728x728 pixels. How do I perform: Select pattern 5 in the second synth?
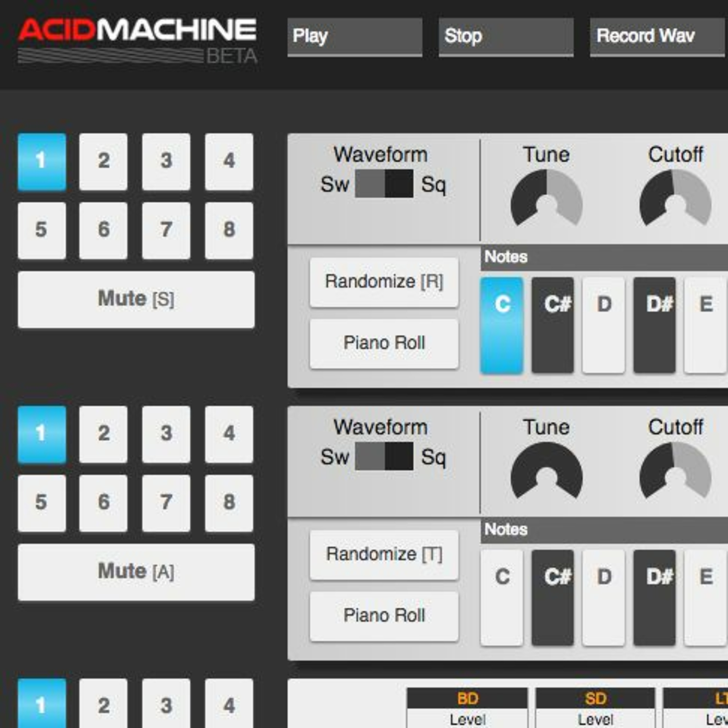(42, 503)
